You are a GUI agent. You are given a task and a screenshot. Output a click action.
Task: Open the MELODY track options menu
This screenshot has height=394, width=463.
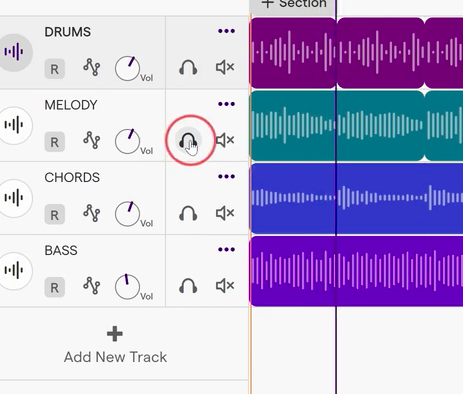[226, 104]
